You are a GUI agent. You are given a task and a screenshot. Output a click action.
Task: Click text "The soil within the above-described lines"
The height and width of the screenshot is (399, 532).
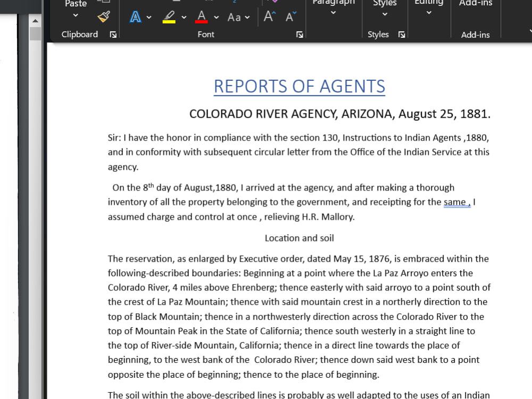coord(192,395)
